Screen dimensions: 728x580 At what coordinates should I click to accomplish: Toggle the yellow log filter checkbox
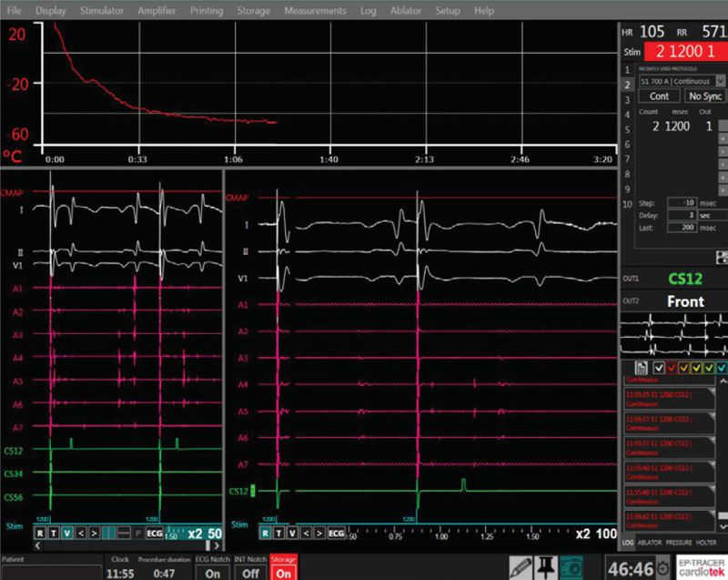click(x=696, y=368)
